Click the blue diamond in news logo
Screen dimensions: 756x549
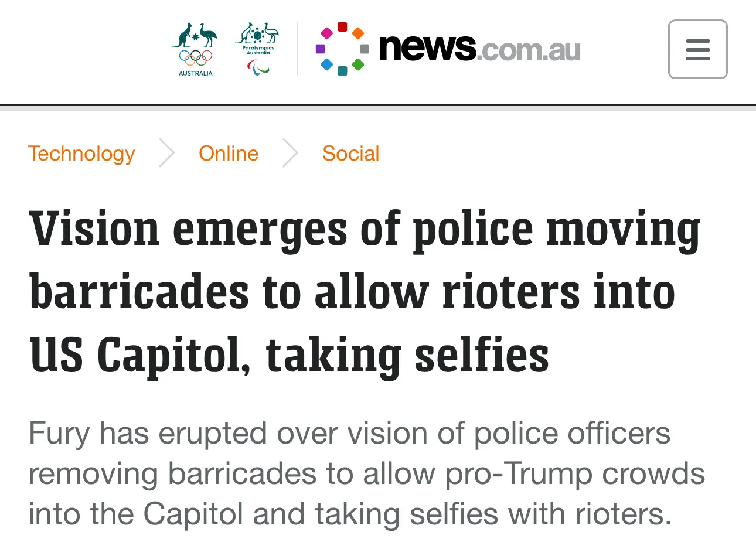click(x=328, y=64)
